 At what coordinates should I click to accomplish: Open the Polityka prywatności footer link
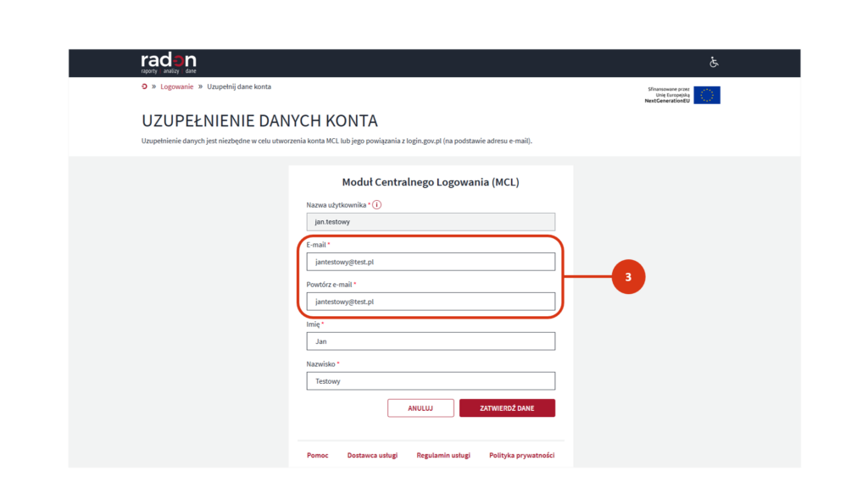point(521,455)
